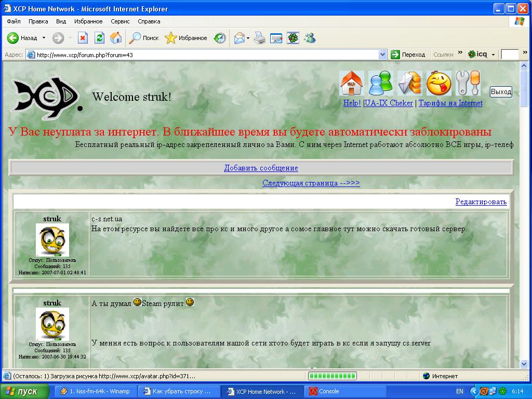Click the Переход go button
This screenshot has height=399, width=532.
click(x=408, y=55)
